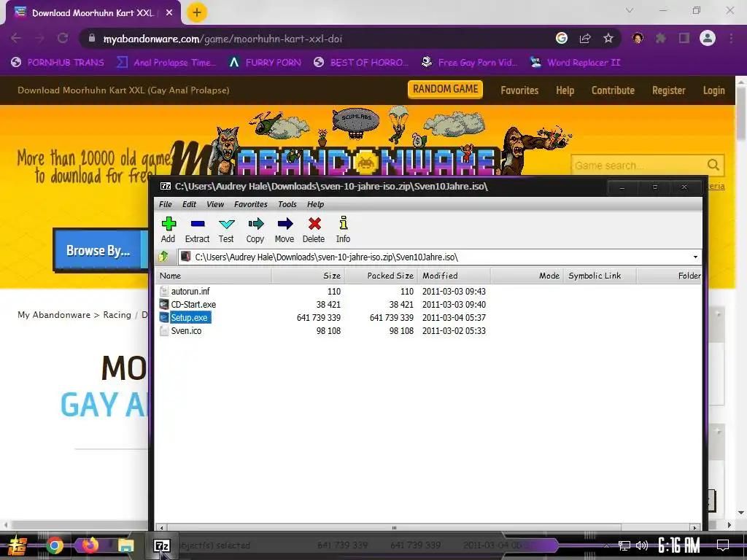This screenshot has width=747, height=560.
Task: Open the Info toolbar icon in 7-Zip
Action: pos(343,230)
